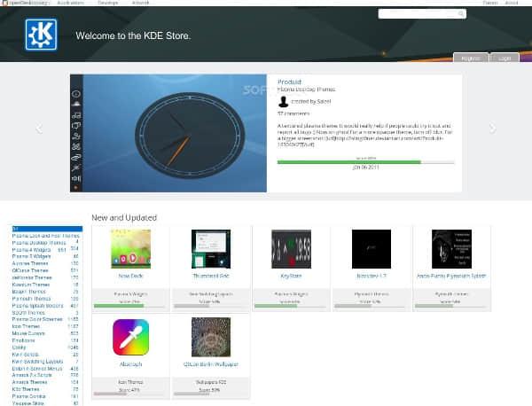The width and height of the screenshot is (532, 406).
Task: Click the Register button
Action: [x=471, y=58]
